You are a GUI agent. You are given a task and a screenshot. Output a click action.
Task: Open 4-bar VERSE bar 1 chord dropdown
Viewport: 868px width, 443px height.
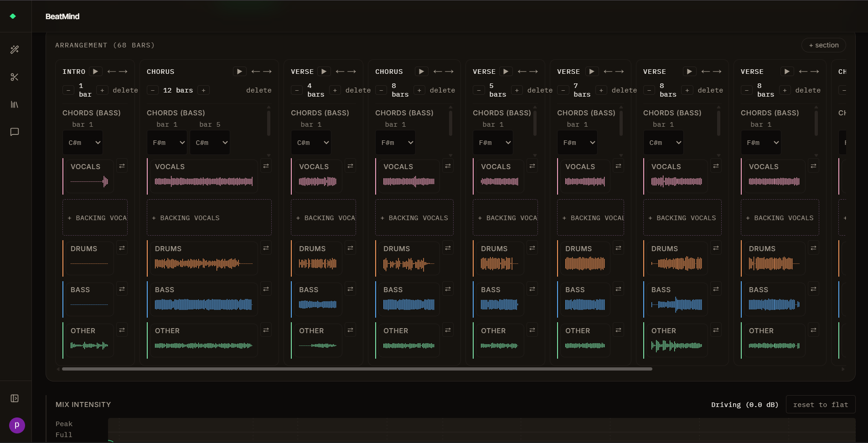coord(311,143)
